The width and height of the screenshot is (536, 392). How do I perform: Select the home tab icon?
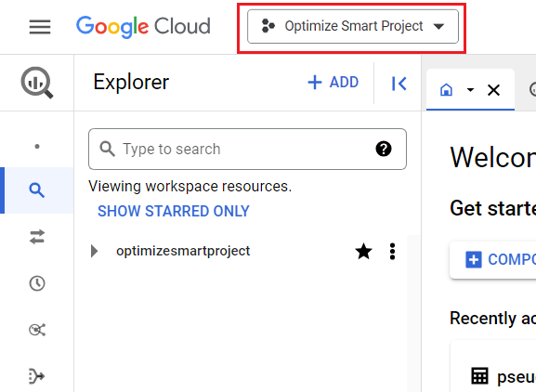pos(446,90)
